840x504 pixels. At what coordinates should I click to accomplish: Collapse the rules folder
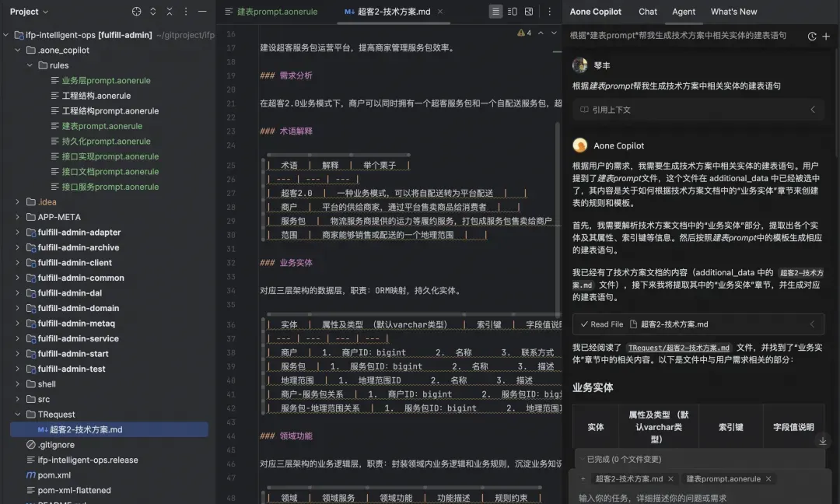coord(30,65)
